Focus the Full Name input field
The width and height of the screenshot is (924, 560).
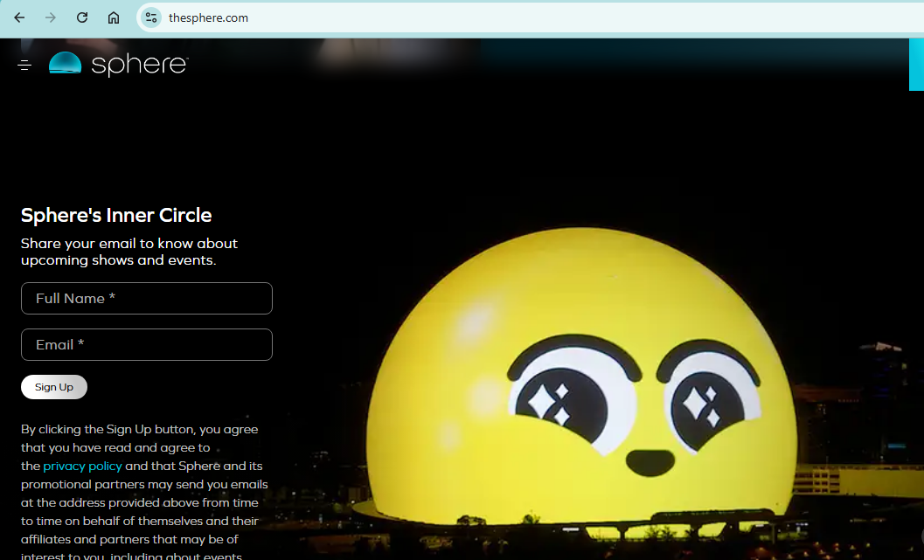(147, 299)
